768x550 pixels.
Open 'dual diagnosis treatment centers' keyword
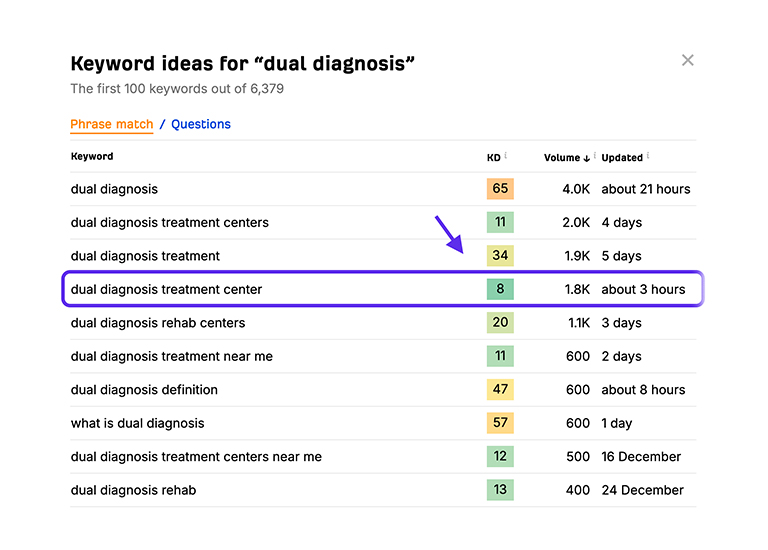169,222
